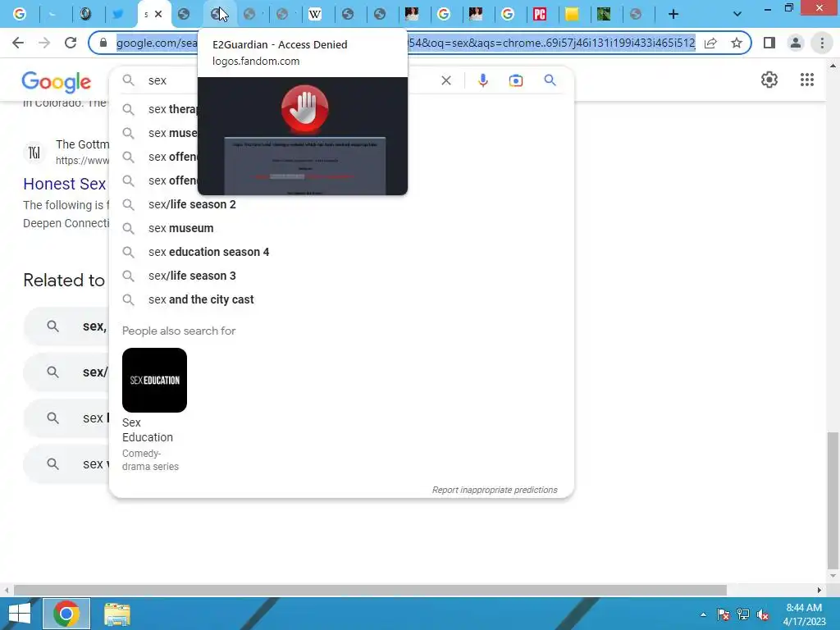Clear the search box with X
This screenshot has height=630, width=840.
445,80
